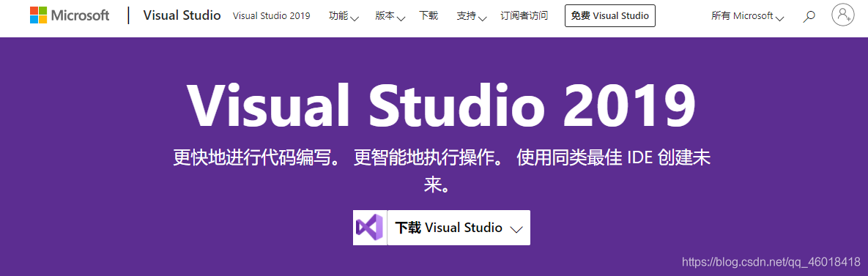Screen dimensions: 868x276
Task: Click the 免费 Visual Studio button
Action: pos(610,15)
